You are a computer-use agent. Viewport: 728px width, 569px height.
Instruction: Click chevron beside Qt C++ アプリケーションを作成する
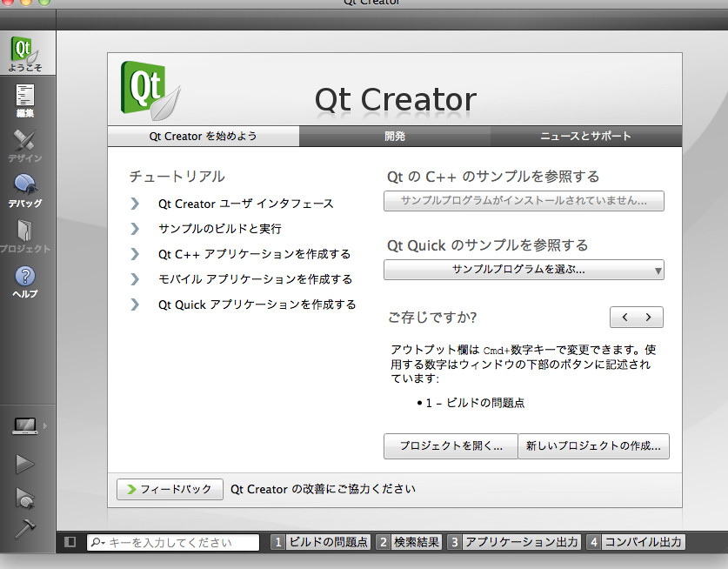[x=135, y=253]
